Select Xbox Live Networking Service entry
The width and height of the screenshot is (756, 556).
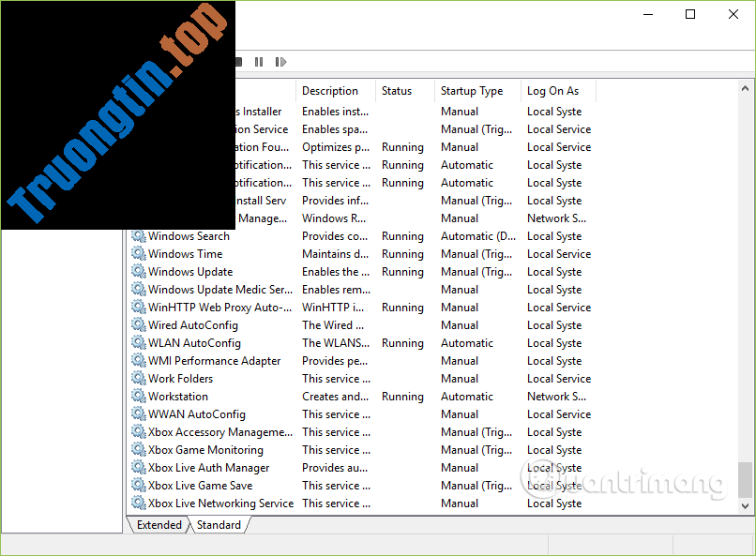coord(220,503)
